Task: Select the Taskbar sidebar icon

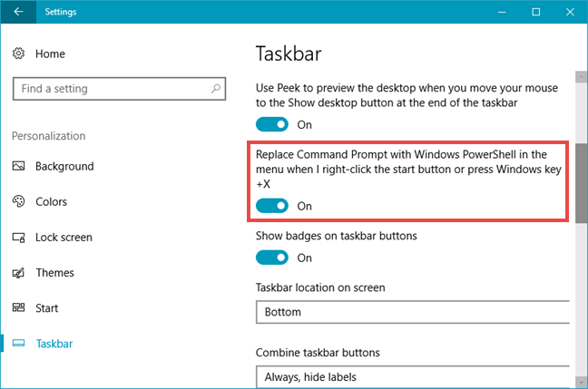Action: click(18, 343)
